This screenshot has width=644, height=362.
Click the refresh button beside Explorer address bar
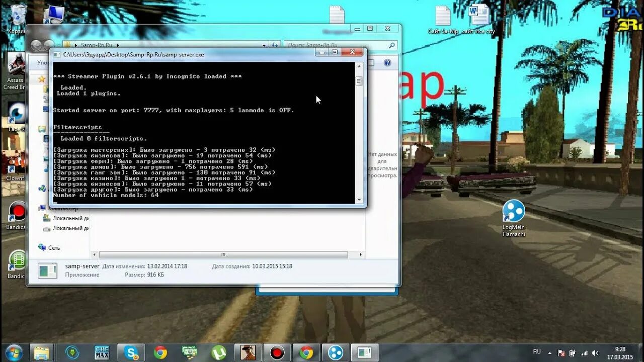click(275, 45)
